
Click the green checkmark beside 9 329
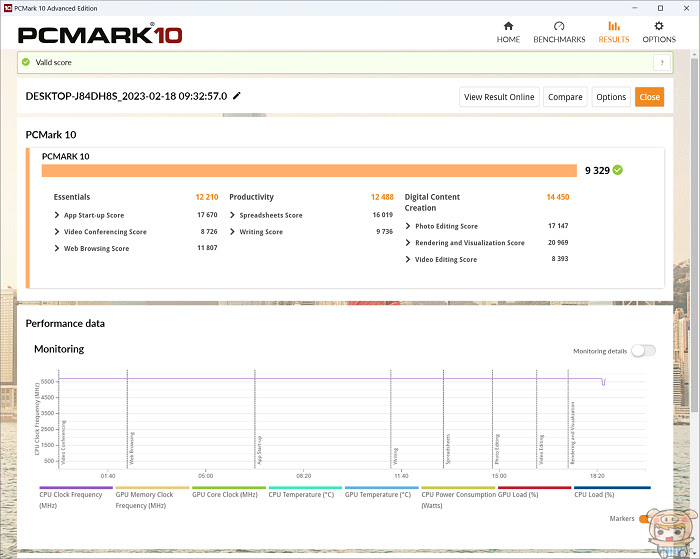click(617, 170)
